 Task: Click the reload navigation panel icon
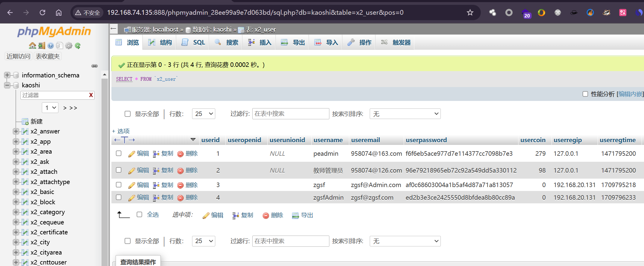[78, 45]
